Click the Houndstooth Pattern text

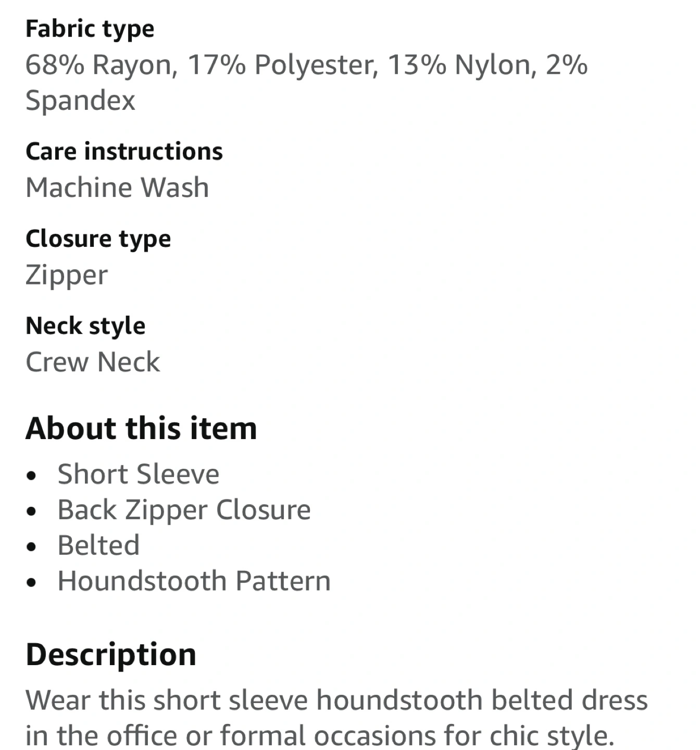(x=194, y=581)
